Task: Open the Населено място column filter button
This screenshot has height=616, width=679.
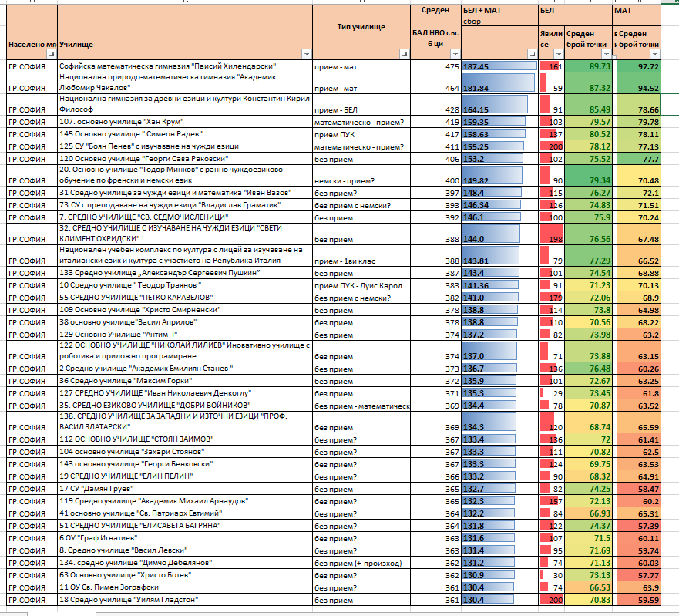Action: point(52,55)
